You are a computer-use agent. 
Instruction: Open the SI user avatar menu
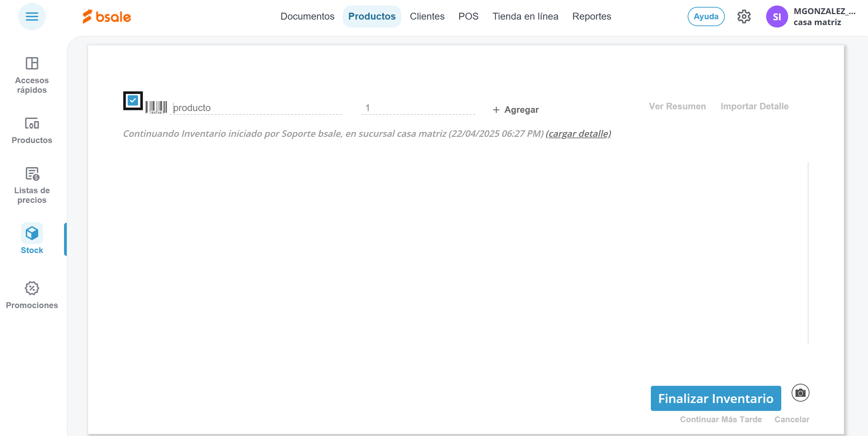pos(776,17)
